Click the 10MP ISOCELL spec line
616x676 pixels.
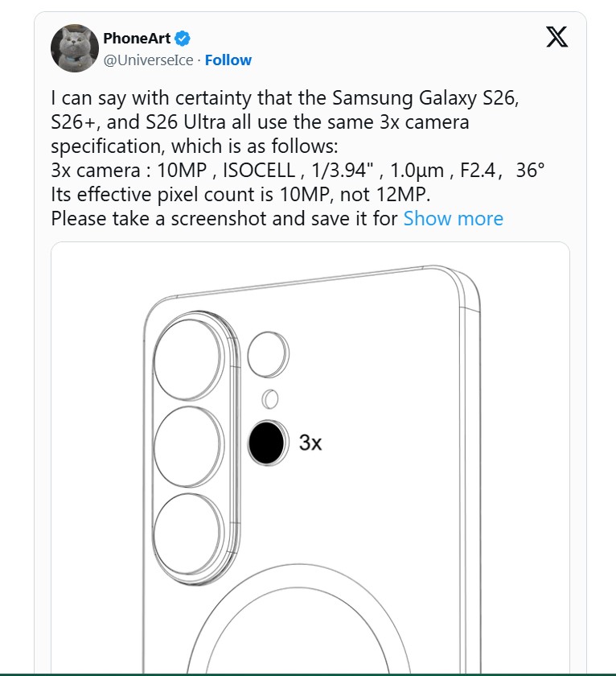(x=298, y=171)
